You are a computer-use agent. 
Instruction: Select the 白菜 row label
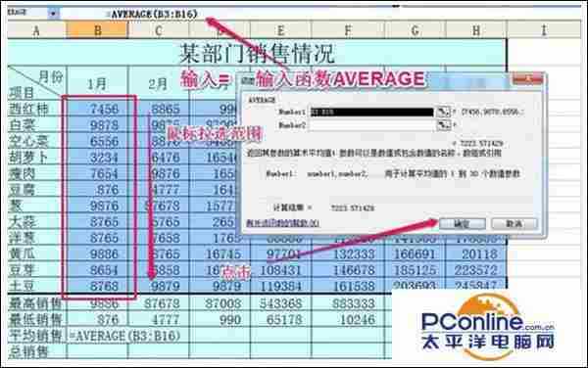[37, 125]
